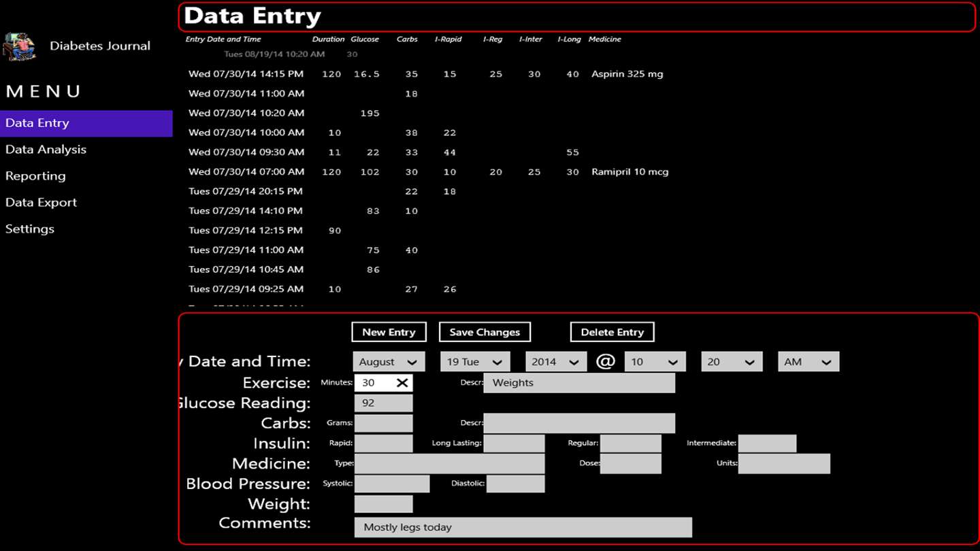Click the Save Changes button
Image resolution: width=980 pixels, height=551 pixels.
pos(485,332)
